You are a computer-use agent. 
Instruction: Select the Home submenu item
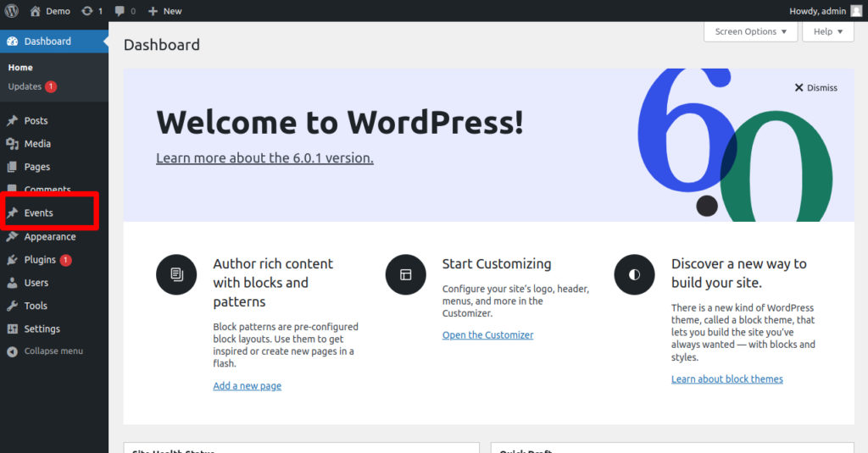point(20,68)
